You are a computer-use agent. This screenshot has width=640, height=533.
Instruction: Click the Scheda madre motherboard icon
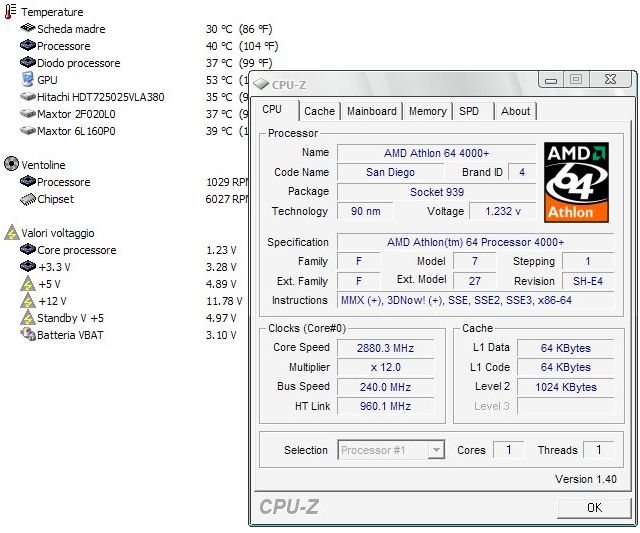[x=28, y=28]
